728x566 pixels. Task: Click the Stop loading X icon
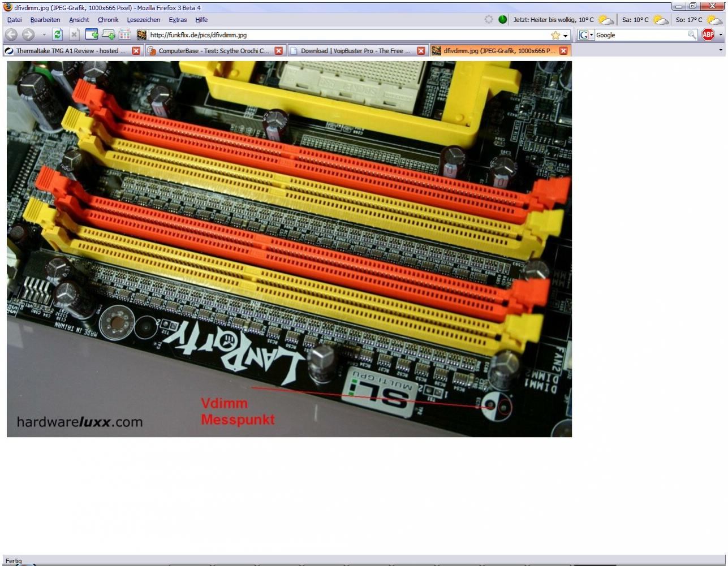pyautogui.click(x=74, y=34)
